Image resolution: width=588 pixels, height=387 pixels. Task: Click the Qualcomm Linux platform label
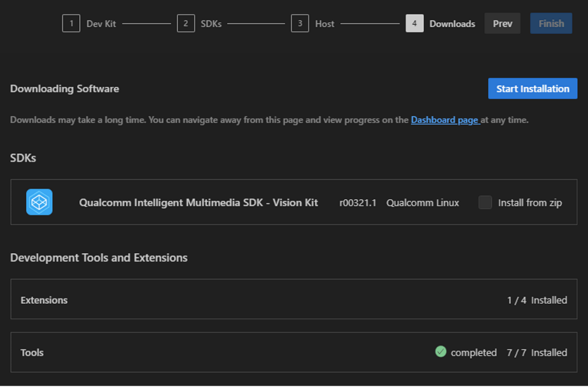(x=423, y=202)
